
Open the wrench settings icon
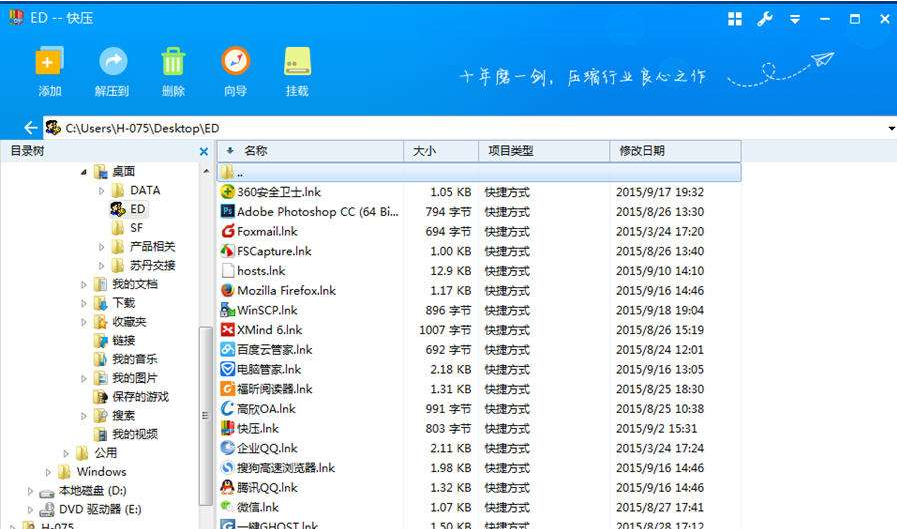765,19
